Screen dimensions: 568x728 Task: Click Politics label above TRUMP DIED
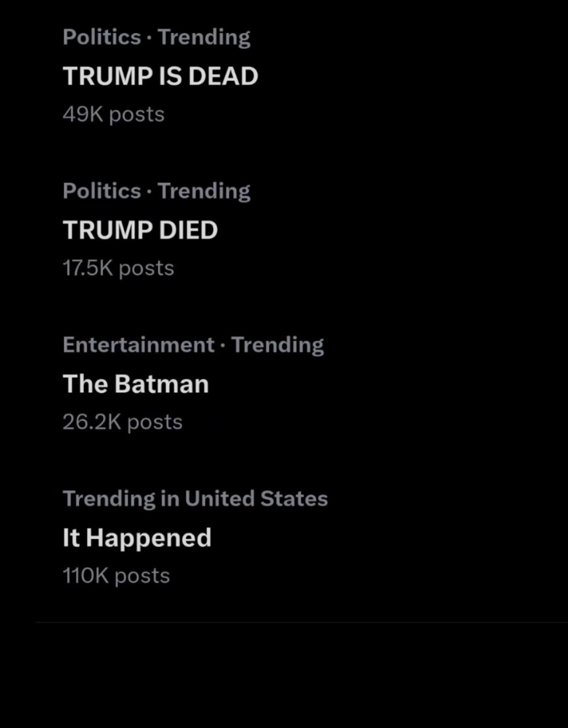pyautogui.click(x=101, y=191)
